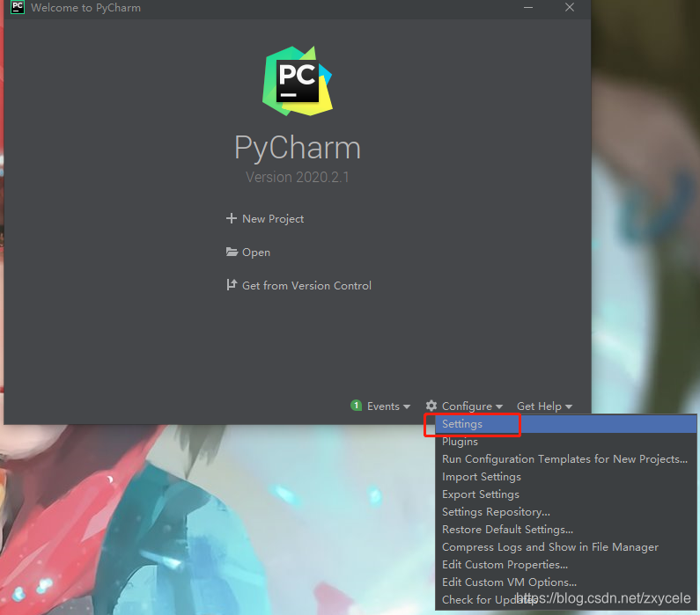The width and height of the screenshot is (700, 615).
Task: Open Edit Custom VM Options
Action: coord(565,582)
